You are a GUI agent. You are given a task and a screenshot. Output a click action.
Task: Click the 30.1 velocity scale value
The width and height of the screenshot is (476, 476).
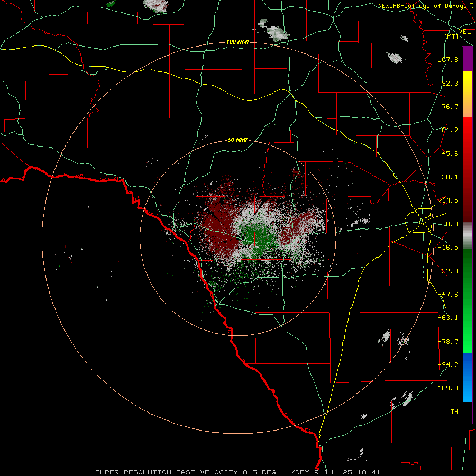pos(450,177)
